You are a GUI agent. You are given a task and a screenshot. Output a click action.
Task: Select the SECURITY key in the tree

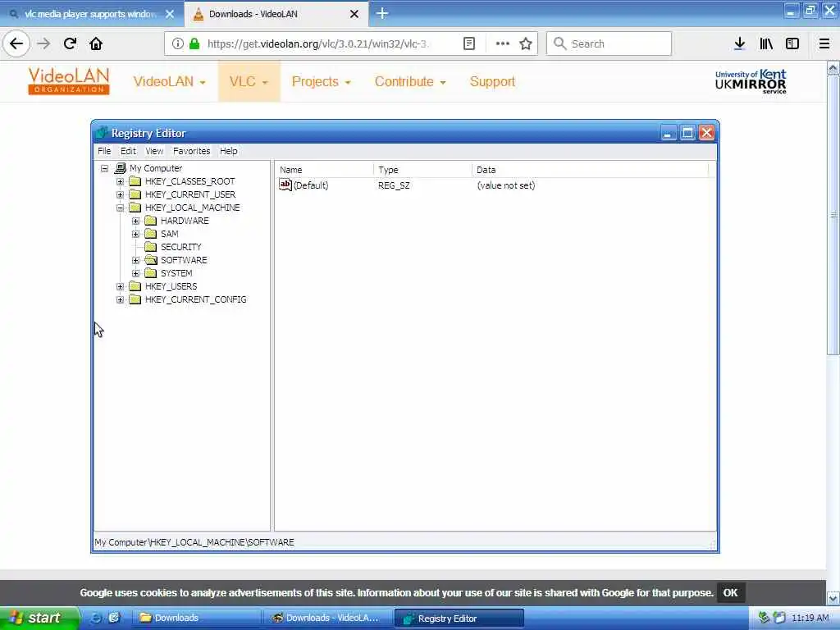click(x=181, y=247)
